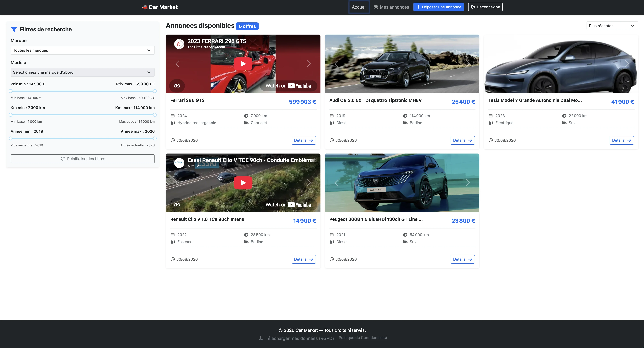Click the Déconnexion button

click(485, 7)
